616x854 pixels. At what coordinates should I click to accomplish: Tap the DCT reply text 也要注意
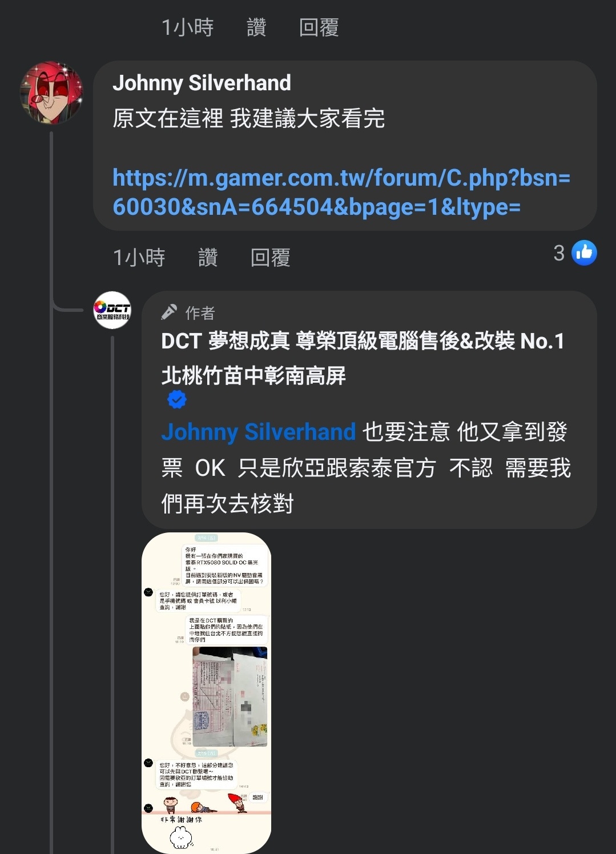(x=406, y=432)
